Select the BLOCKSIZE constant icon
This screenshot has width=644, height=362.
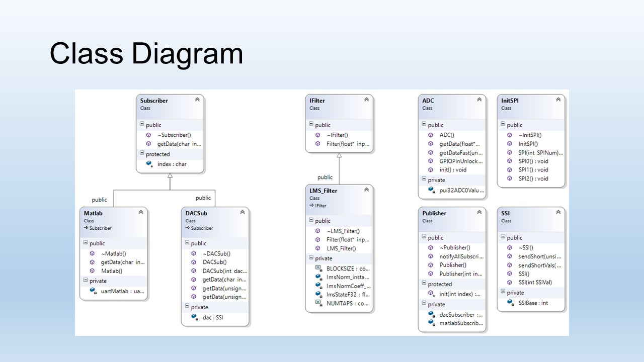click(x=318, y=268)
